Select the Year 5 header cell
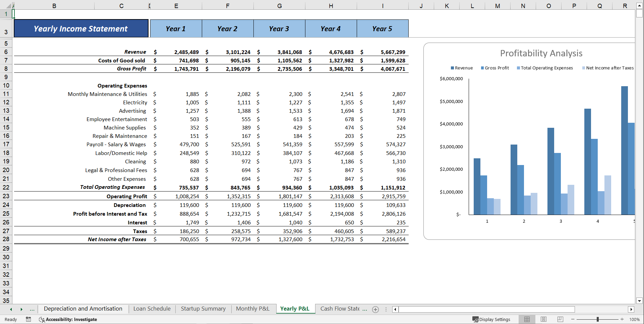The image size is (644, 324). (x=383, y=29)
